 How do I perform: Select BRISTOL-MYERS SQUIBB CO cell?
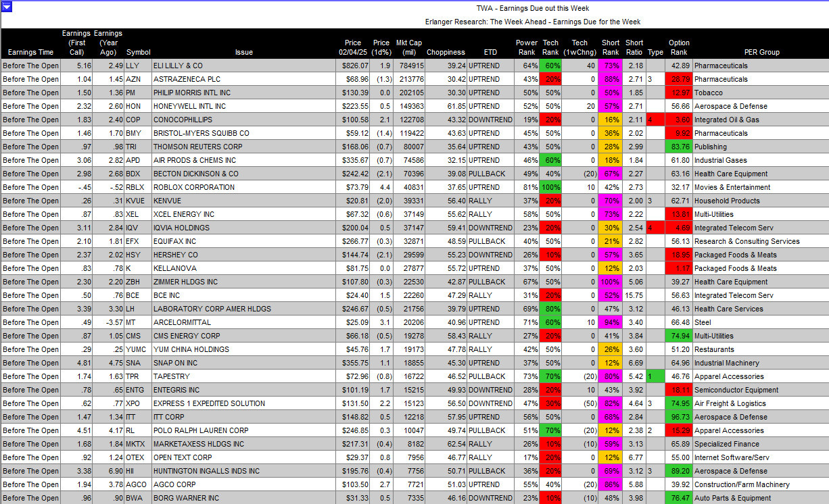[243, 133]
